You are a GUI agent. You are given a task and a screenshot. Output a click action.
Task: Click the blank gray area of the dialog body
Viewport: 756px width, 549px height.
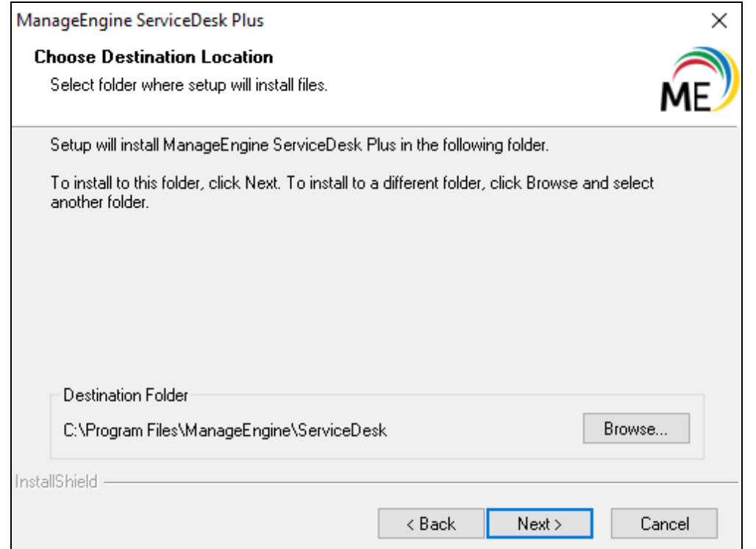pyautogui.click(x=368, y=294)
